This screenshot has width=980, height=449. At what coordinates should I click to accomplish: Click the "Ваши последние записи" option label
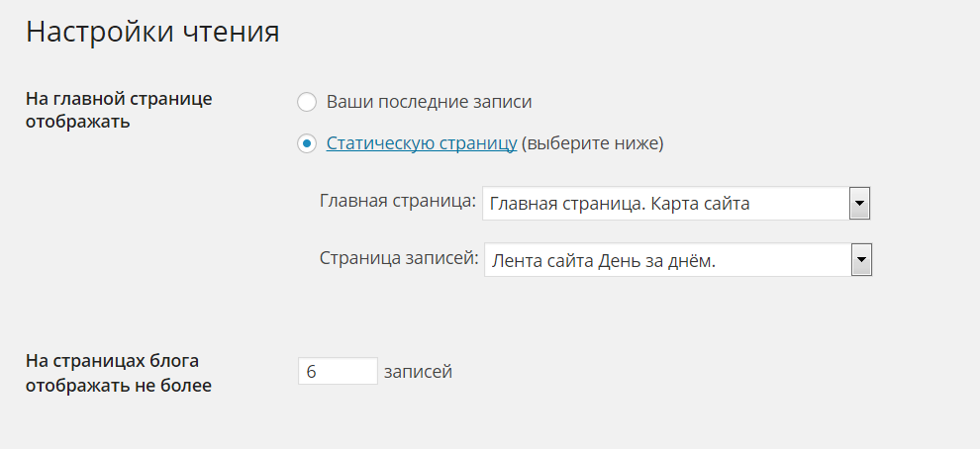[429, 102]
